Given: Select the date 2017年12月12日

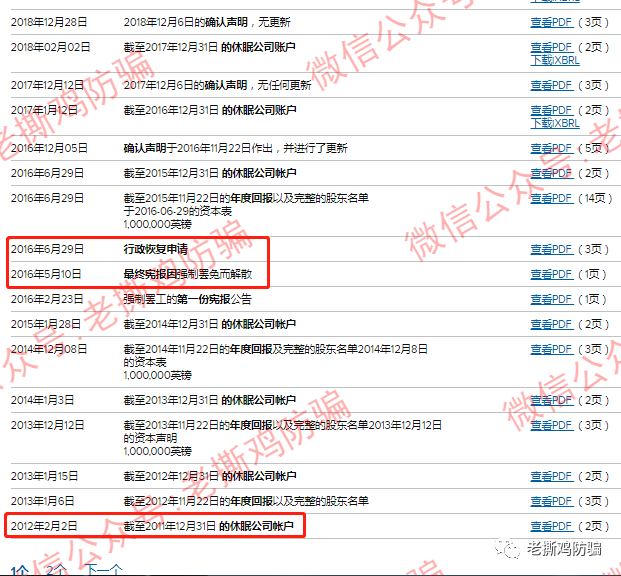Looking at the screenshot, I should coord(47,85).
